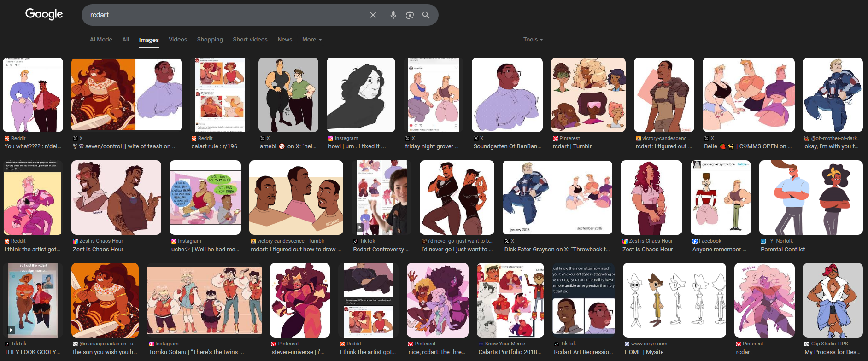Screen dimensions: 868x361
Task: Click the victory-candescence favicon above 'rcdart: i figured out'
Action: click(x=638, y=138)
